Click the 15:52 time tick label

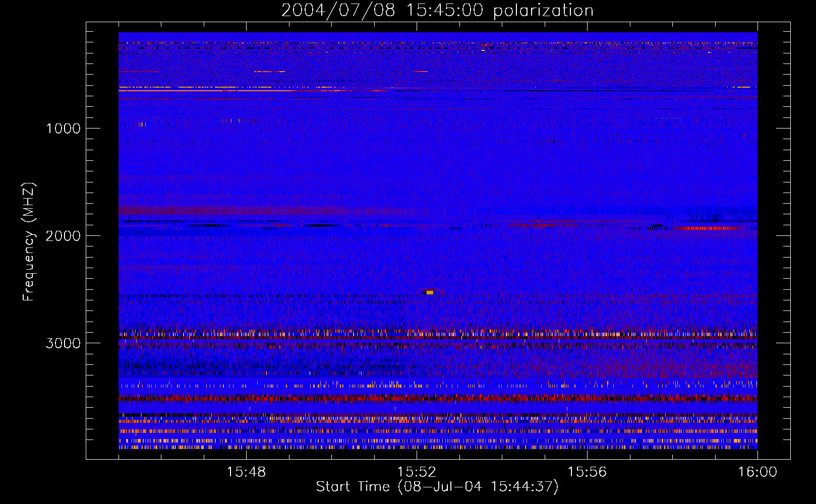coord(417,472)
